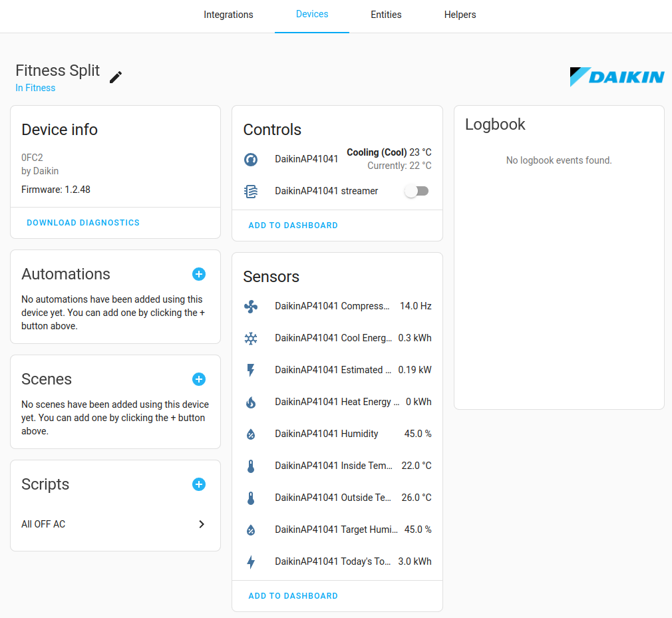Open the Helpers tab
This screenshot has height=618, width=672.
460,15
